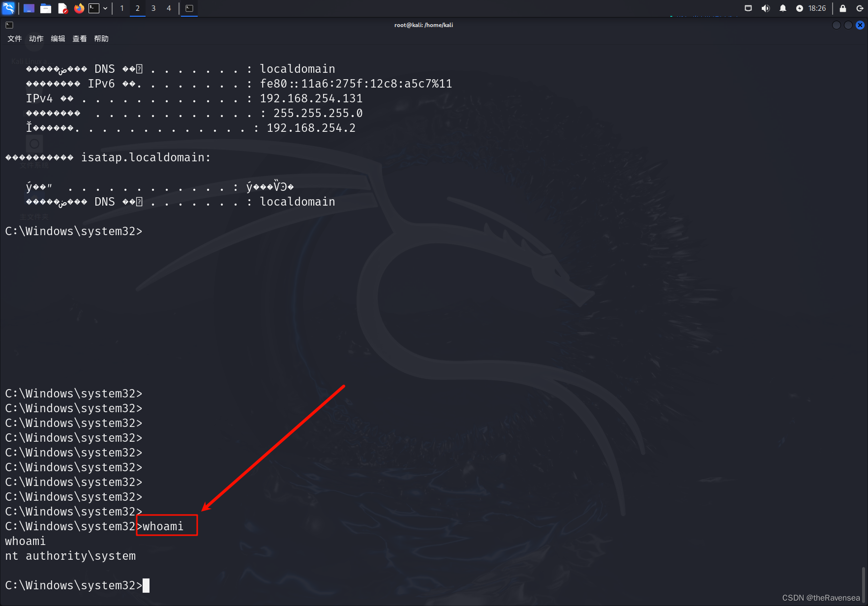Open the 动作 menu

coord(36,39)
